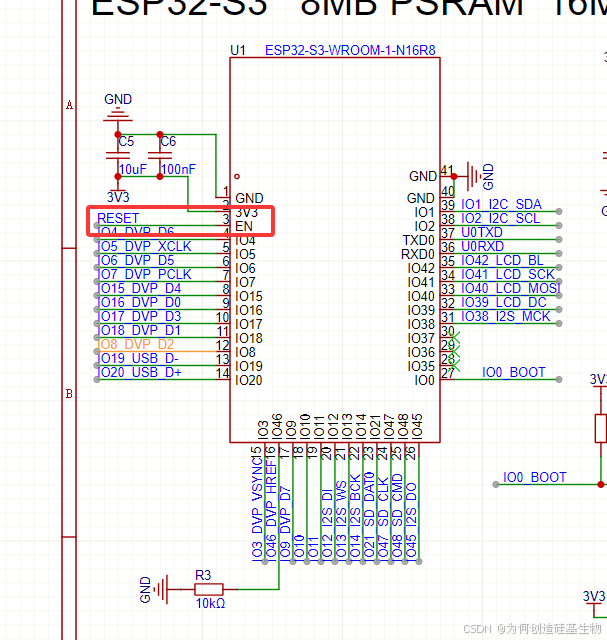This screenshot has height=640, width=607.
Task: Select the U0RXD net label
Action: tap(482, 246)
